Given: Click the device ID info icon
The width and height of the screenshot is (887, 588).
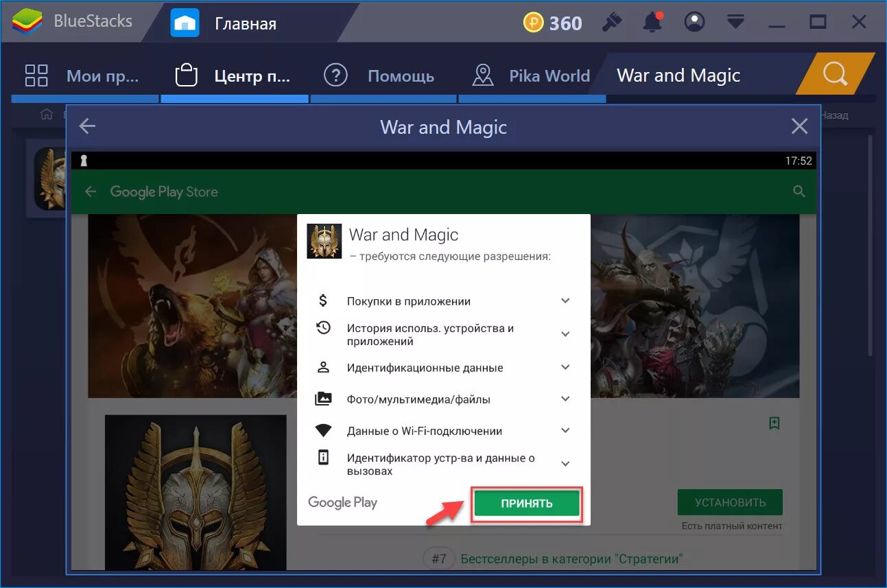Looking at the screenshot, I should point(323,458).
